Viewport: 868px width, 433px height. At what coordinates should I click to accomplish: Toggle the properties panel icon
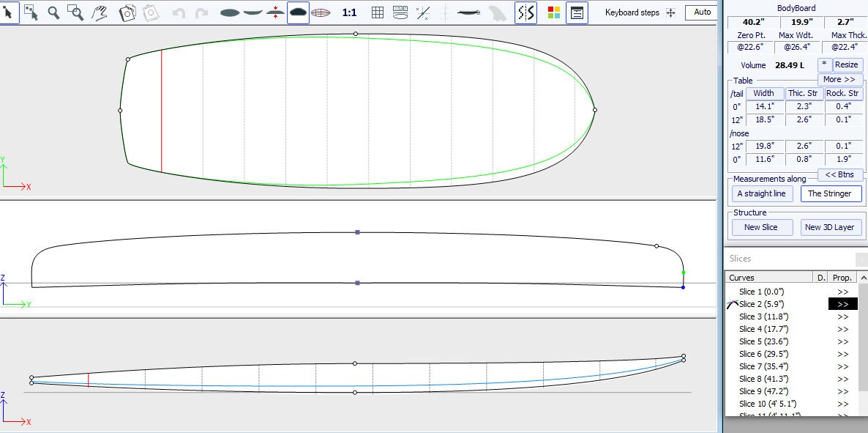(577, 12)
